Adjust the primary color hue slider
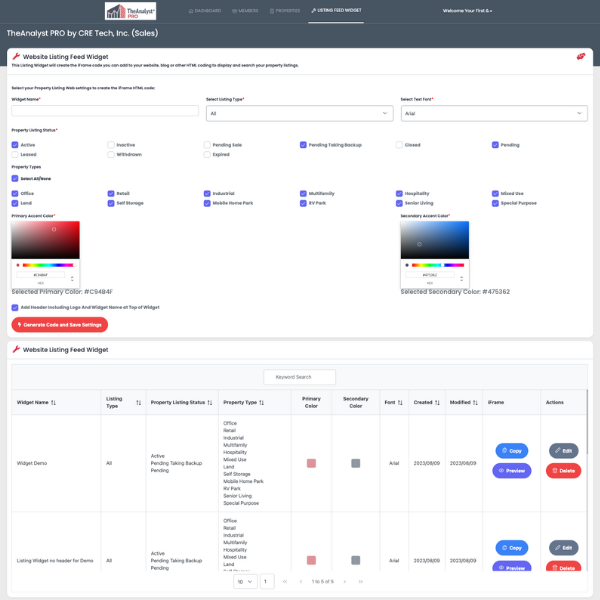600x600 pixels. click(49, 265)
